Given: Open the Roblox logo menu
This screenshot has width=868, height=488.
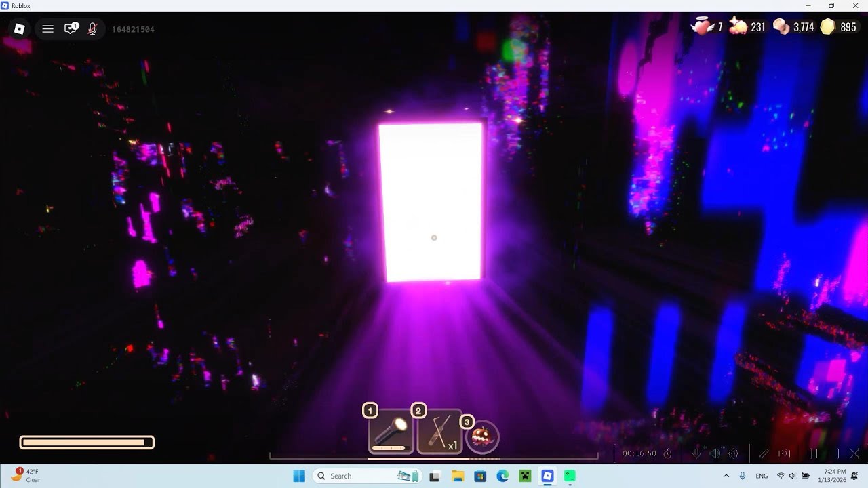Looking at the screenshot, I should [x=20, y=28].
